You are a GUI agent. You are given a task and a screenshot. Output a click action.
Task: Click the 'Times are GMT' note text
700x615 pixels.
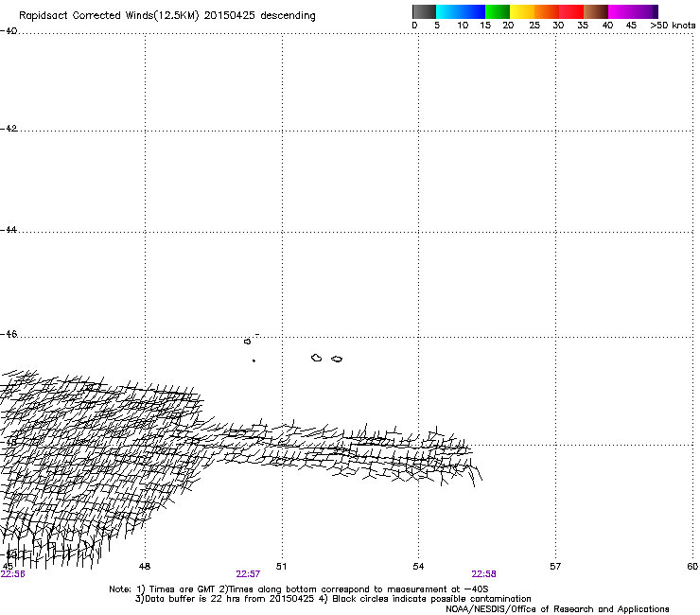pyautogui.click(x=183, y=589)
